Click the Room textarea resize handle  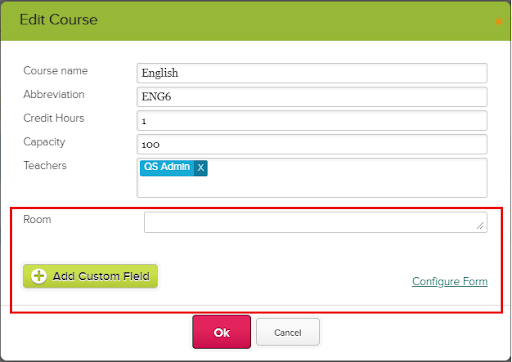pyautogui.click(x=480, y=226)
